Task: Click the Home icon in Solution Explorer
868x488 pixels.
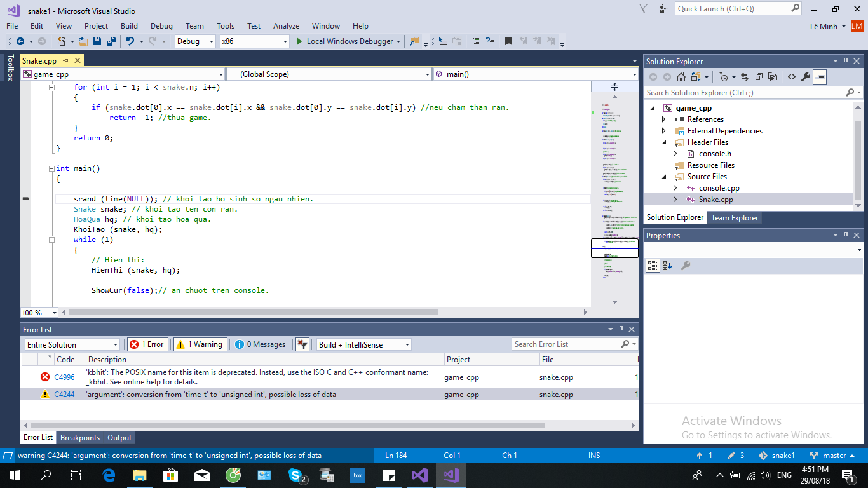Action: pos(681,77)
